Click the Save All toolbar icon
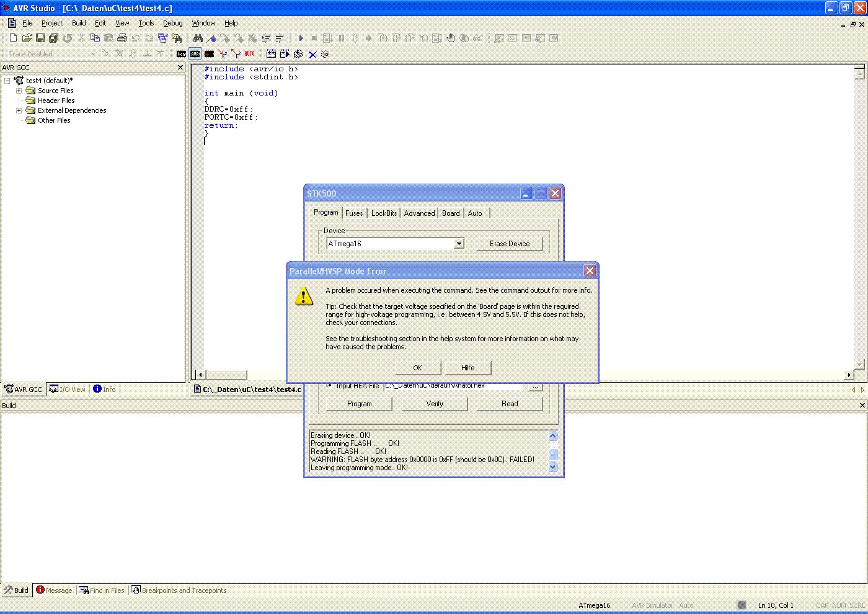Viewport: 868px width, 614px height. pos(53,38)
